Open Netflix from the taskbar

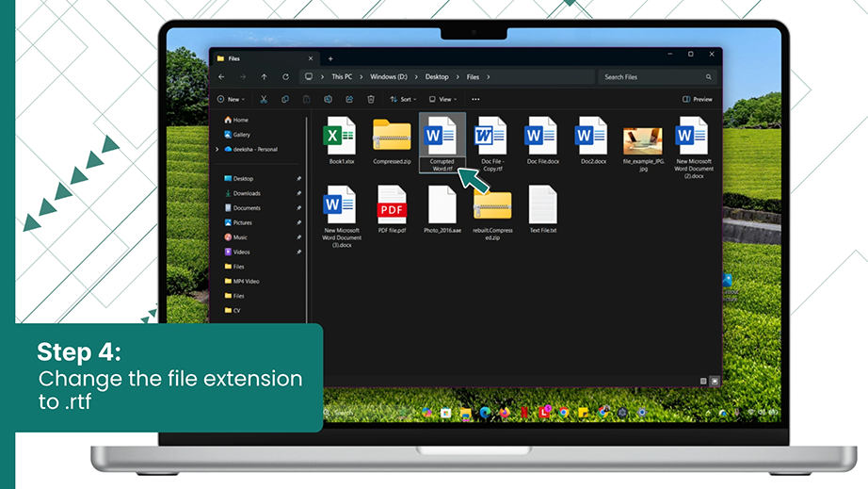coord(523,413)
